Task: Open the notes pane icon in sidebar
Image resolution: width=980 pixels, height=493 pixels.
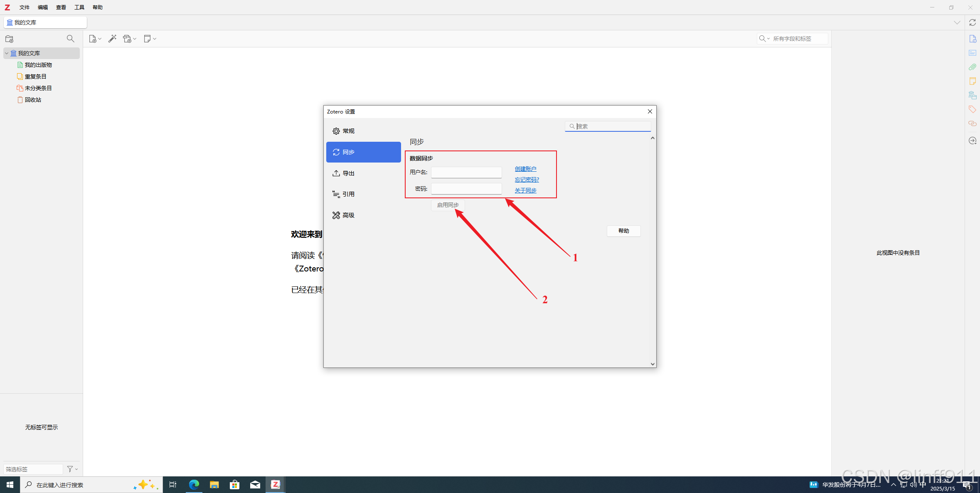Action: (x=972, y=81)
